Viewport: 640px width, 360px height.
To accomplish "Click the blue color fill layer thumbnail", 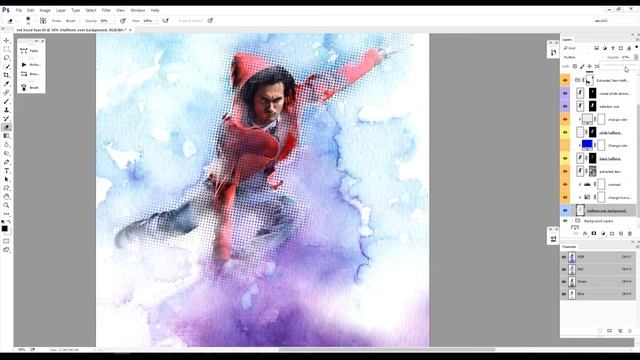I will [x=587, y=145].
